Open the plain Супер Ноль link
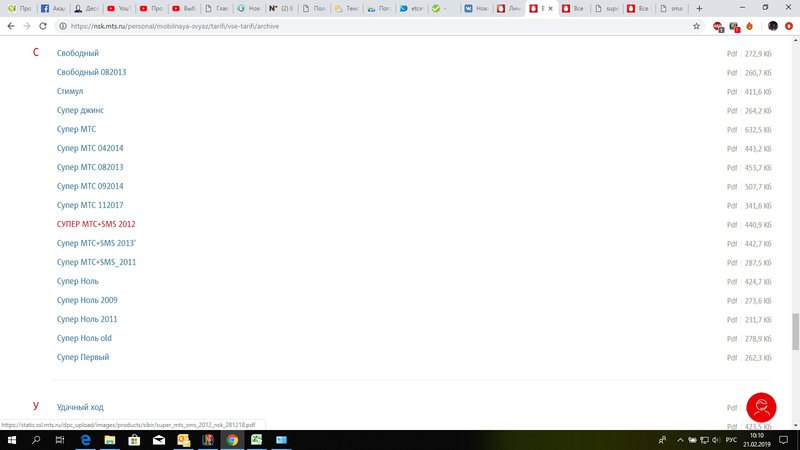The width and height of the screenshot is (800, 450). (78, 281)
